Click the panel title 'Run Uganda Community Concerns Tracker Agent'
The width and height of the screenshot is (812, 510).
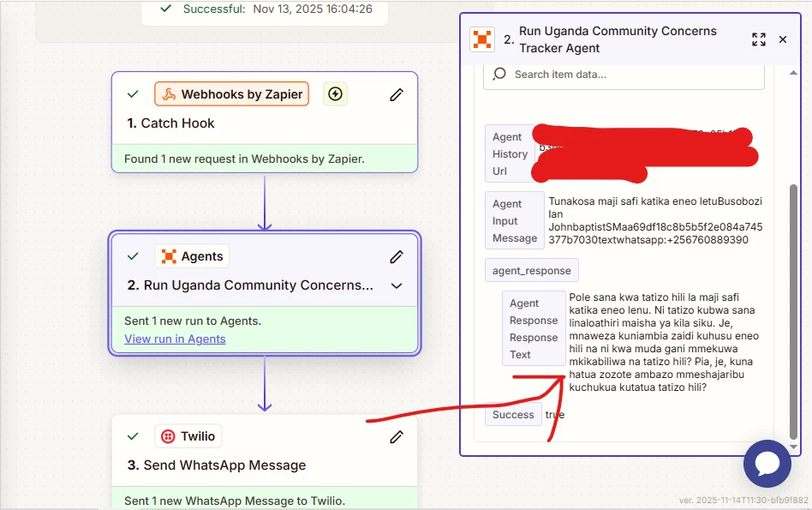(x=618, y=39)
